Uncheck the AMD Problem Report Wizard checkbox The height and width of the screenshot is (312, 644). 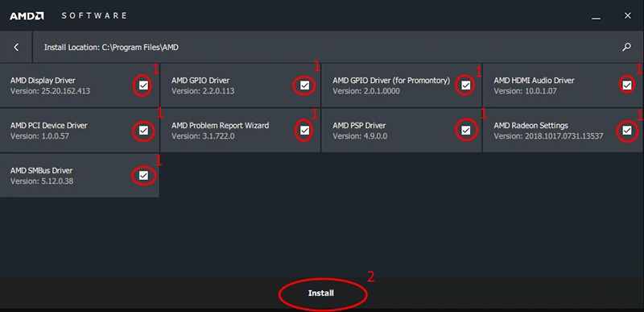(304, 131)
